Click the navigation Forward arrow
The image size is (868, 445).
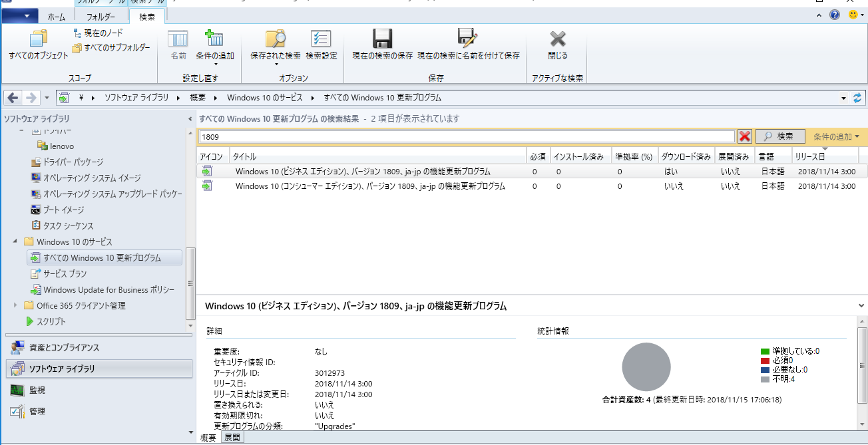coord(31,98)
